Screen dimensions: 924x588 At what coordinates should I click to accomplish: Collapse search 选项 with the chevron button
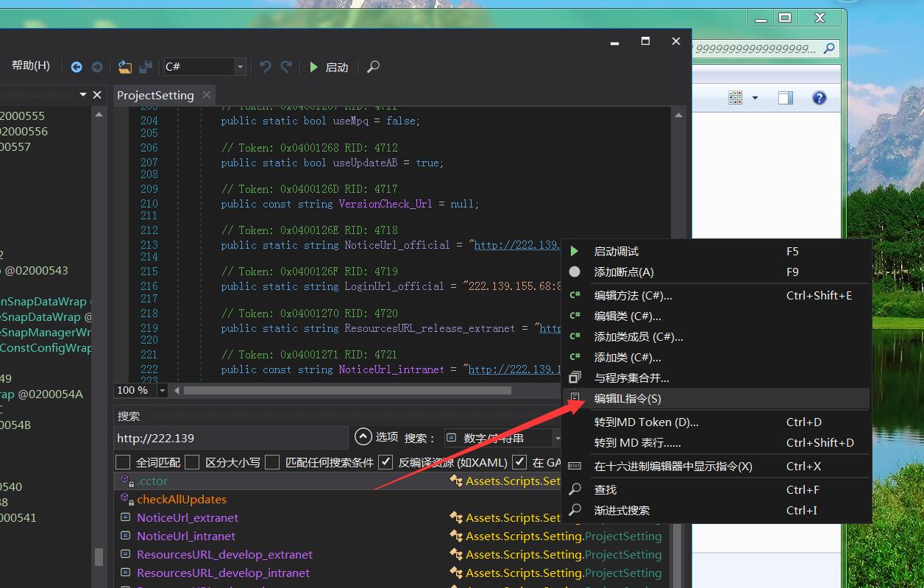point(363,436)
